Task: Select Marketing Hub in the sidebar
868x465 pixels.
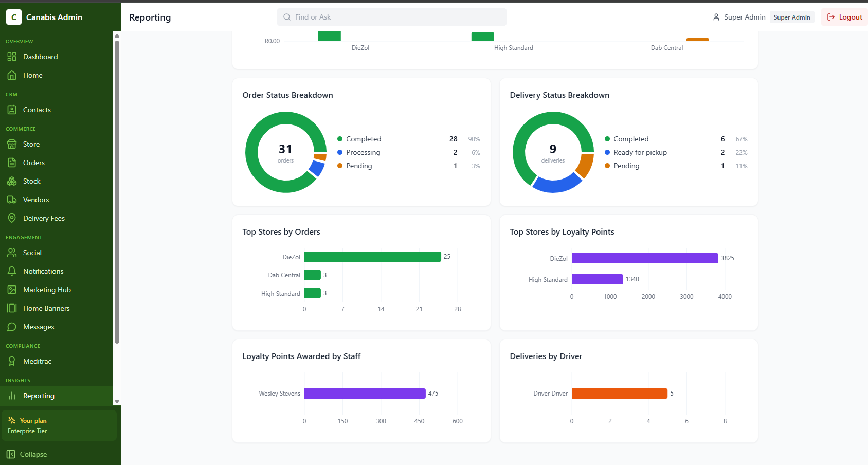Action: 47,290
